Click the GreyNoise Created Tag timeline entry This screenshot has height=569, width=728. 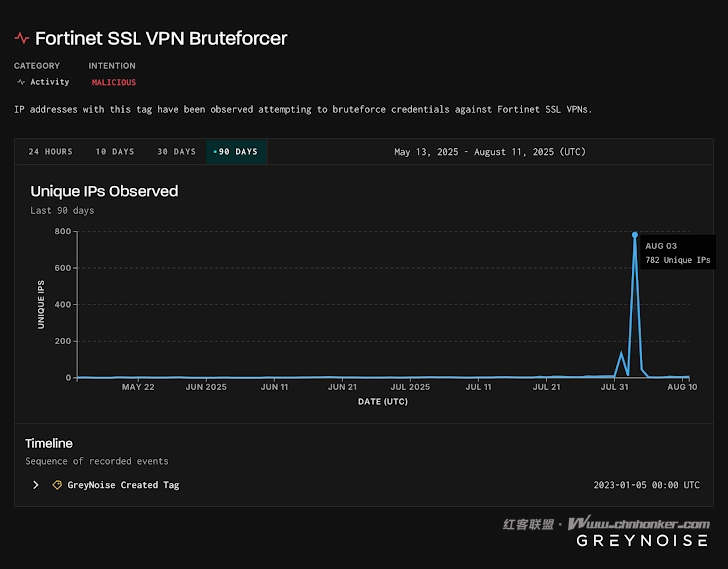pyautogui.click(x=123, y=485)
